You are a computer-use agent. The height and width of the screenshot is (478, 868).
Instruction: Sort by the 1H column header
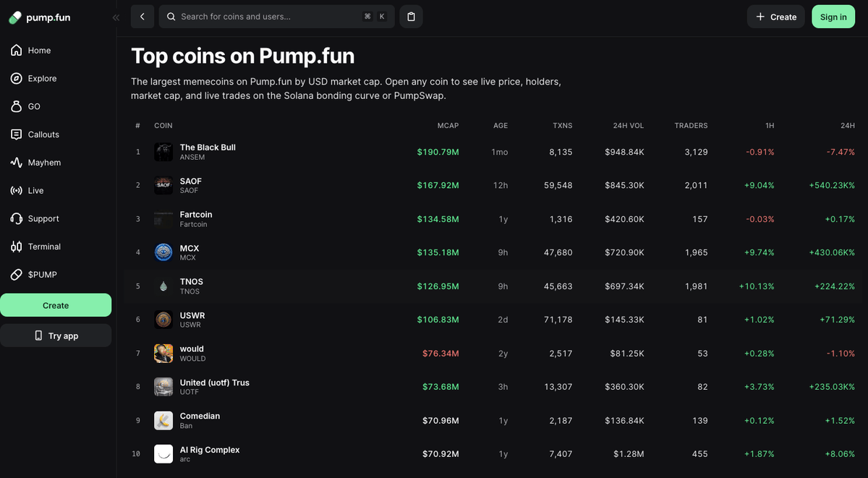[770, 126]
